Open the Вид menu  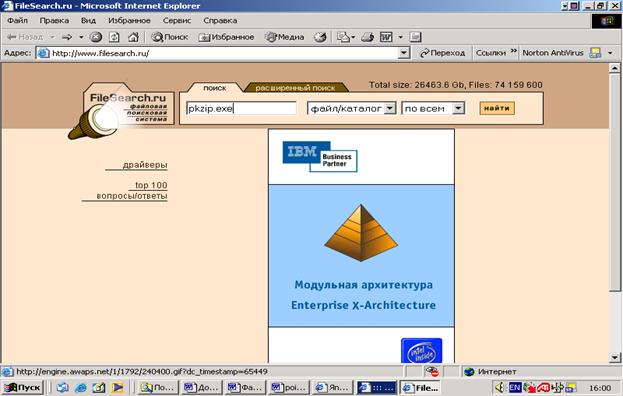click(x=88, y=20)
